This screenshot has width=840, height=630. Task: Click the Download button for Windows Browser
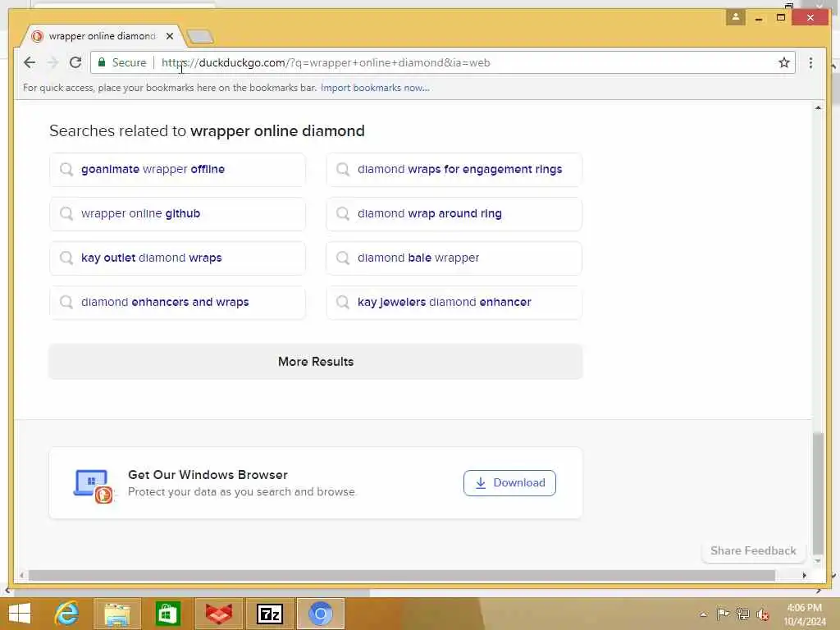tap(509, 483)
